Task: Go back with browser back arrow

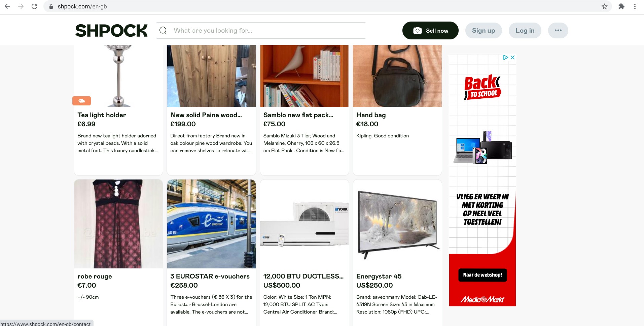Action: click(7, 6)
